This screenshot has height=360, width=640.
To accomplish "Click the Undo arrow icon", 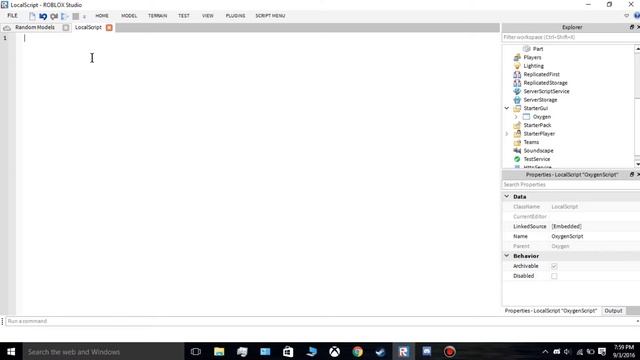I will pos(43,16).
